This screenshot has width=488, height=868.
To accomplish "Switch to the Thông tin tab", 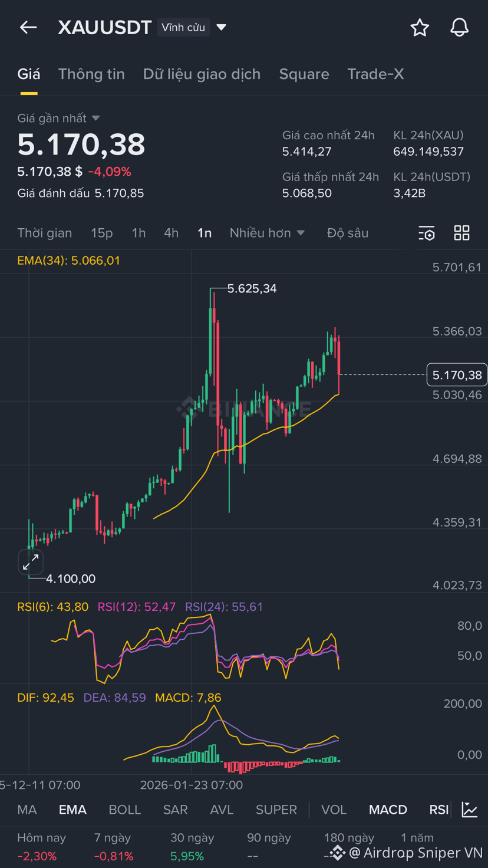I will pyautogui.click(x=91, y=74).
